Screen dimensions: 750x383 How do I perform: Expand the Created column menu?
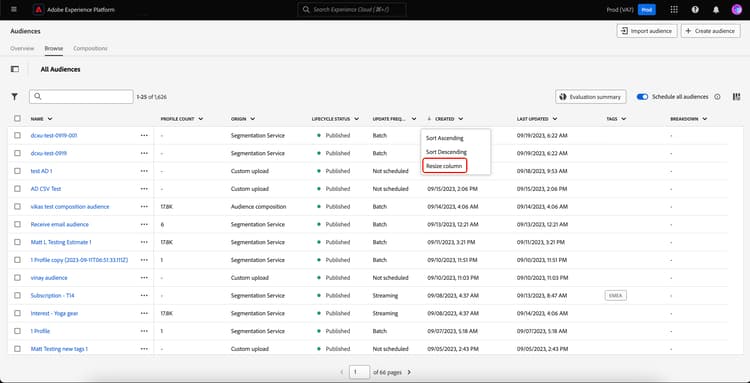tap(460, 119)
